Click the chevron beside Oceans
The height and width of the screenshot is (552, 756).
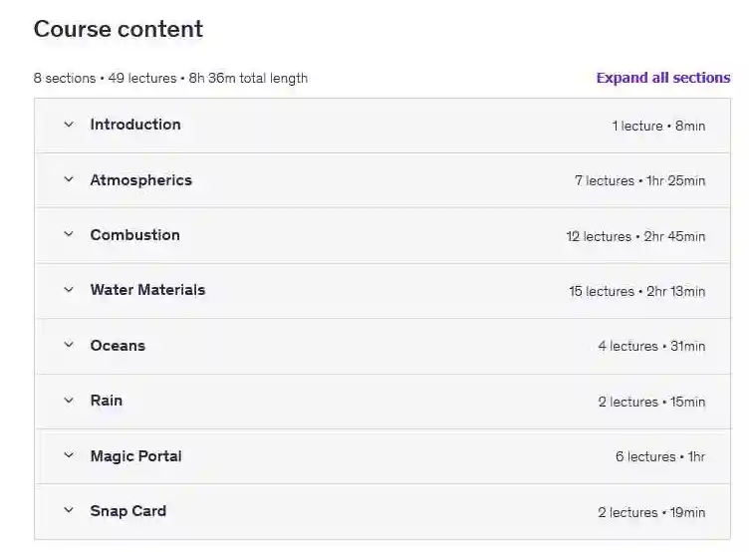69,346
